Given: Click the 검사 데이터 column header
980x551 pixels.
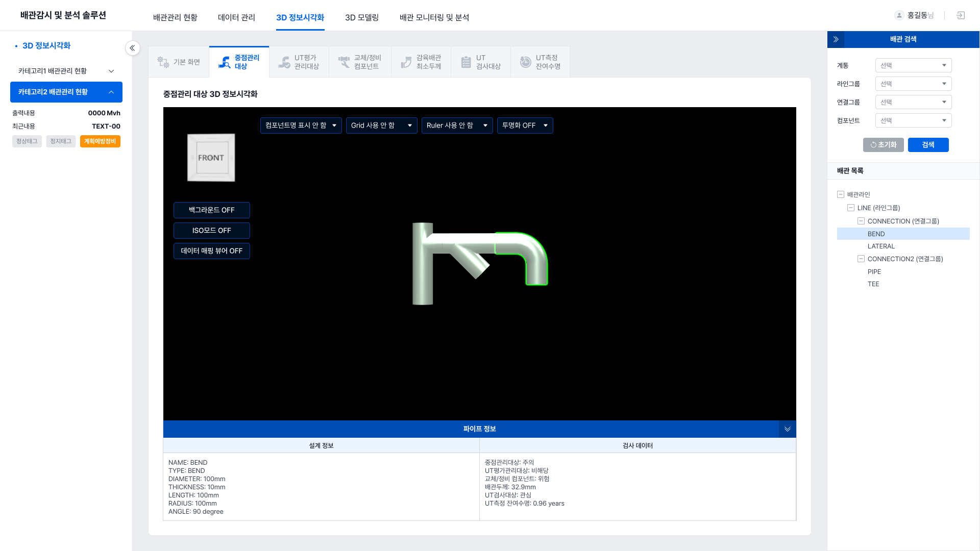Looking at the screenshot, I should click(638, 445).
